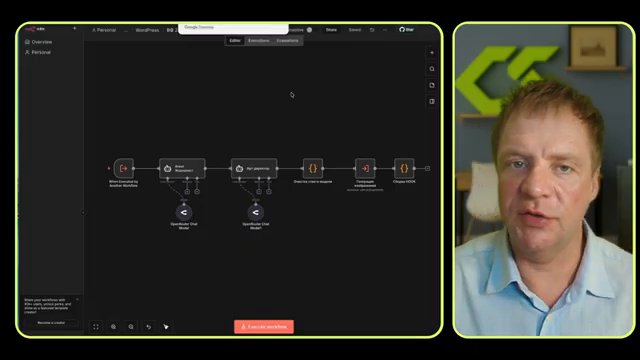640x360 pixels.
Task: Add memory to the Art director node
Action: (x=259, y=191)
